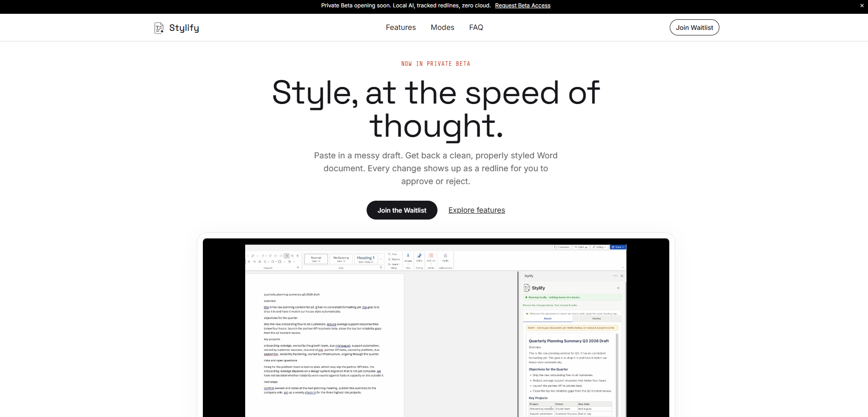This screenshot has width=868, height=417.
Task: Click the dark Join the Waitlist button
Action: (402, 210)
